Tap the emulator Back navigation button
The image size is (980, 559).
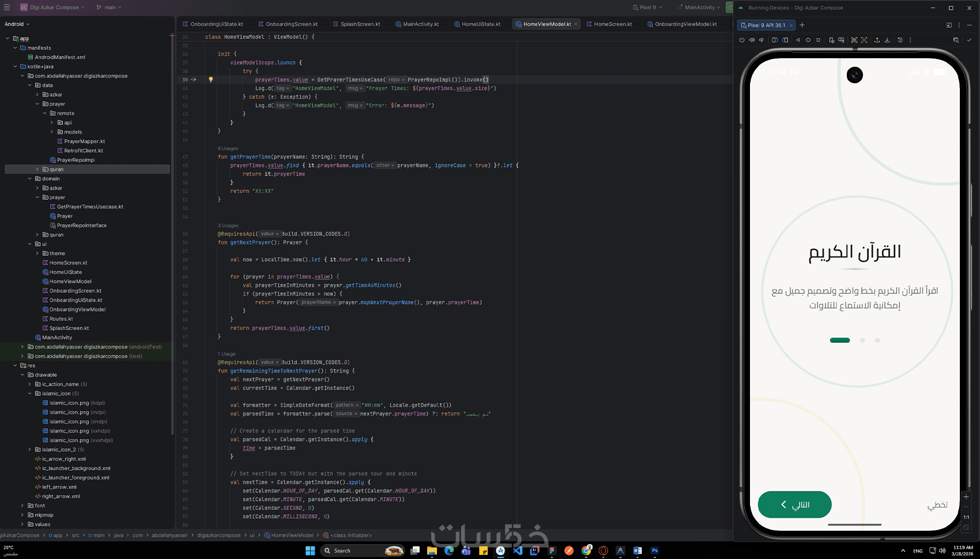pyautogui.click(x=798, y=40)
